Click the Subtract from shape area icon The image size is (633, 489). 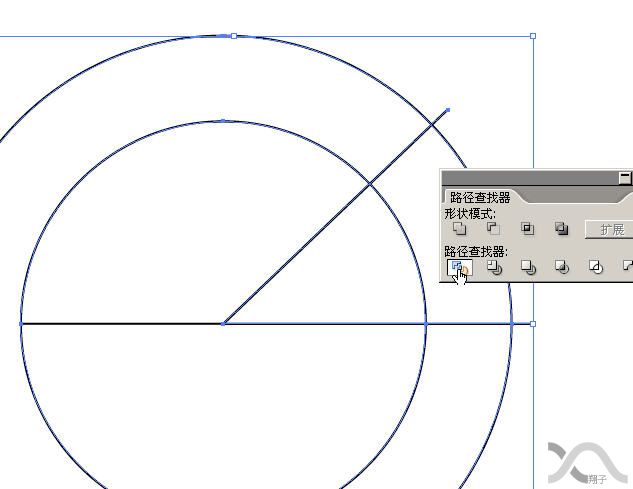pyautogui.click(x=493, y=229)
